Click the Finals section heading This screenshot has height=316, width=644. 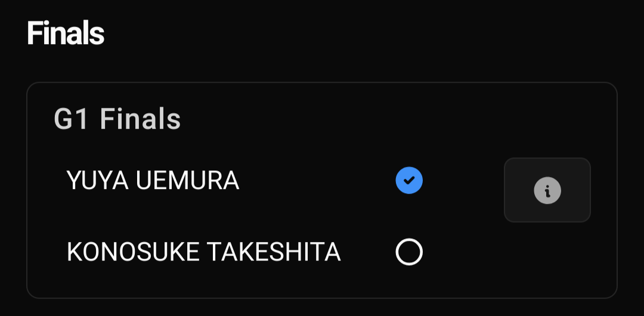tap(66, 33)
